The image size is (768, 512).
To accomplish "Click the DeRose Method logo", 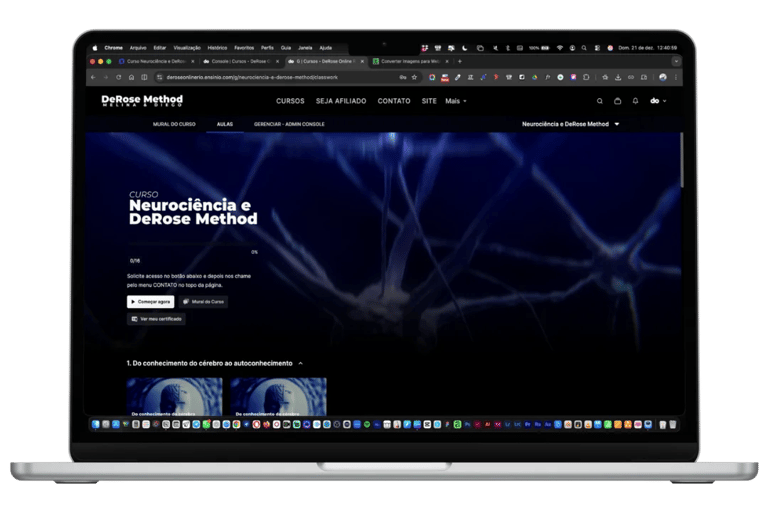I will click(x=142, y=100).
